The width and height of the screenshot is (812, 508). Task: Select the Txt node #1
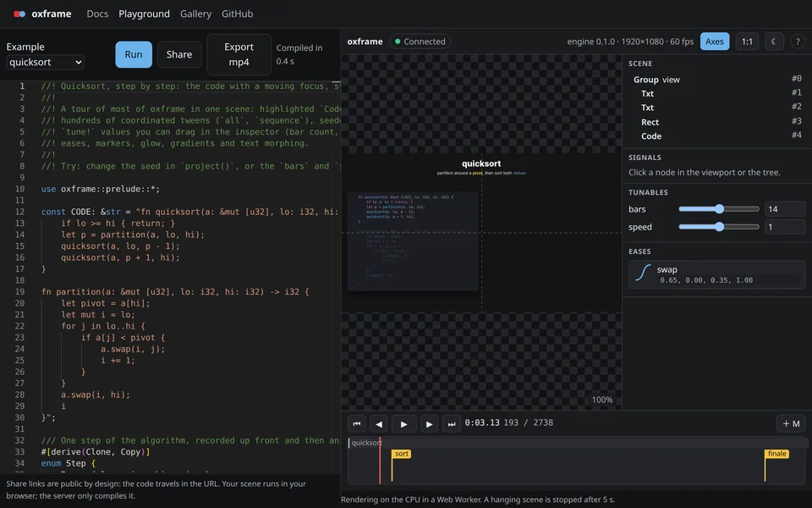[716, 93]
